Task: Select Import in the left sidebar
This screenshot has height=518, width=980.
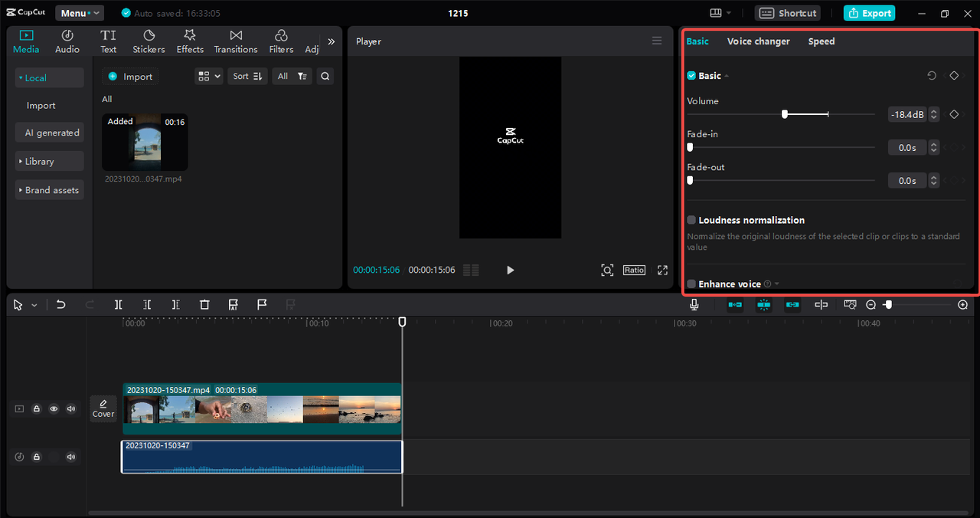Action: coord(41,106)
